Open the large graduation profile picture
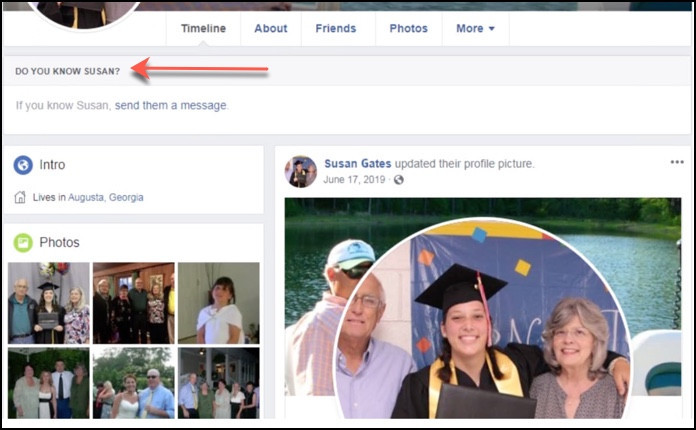The height and width of the screenshot is (430, 696). 482,320
